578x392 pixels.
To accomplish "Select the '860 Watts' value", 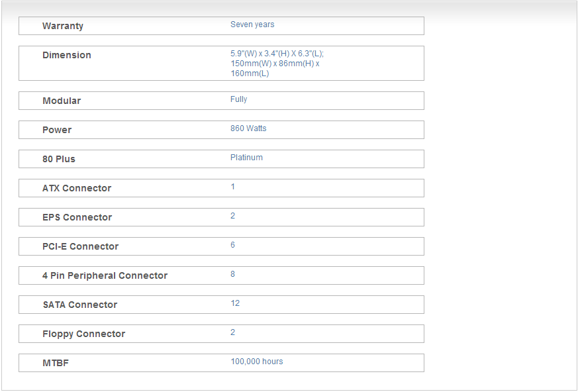I will click(x=248, y=128).
